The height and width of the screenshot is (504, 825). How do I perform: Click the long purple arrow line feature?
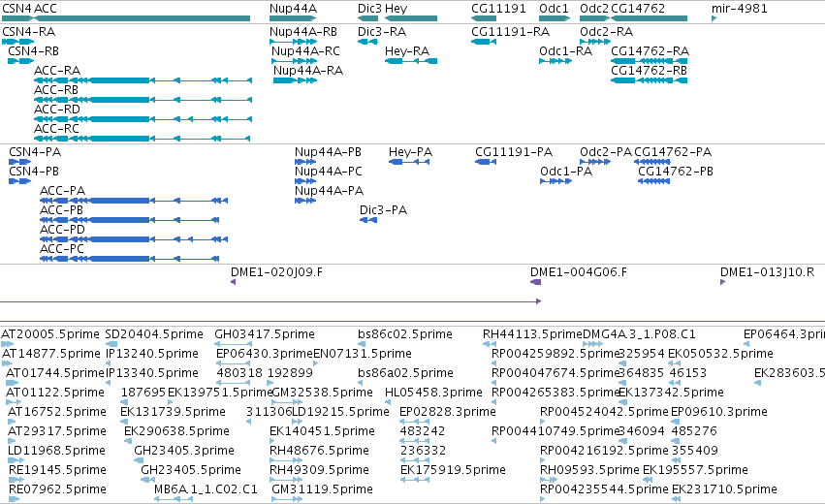[x=270, y=301]
